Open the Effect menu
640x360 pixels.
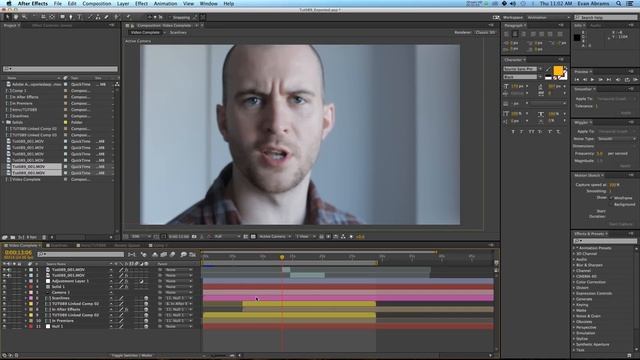click(141, 3)
